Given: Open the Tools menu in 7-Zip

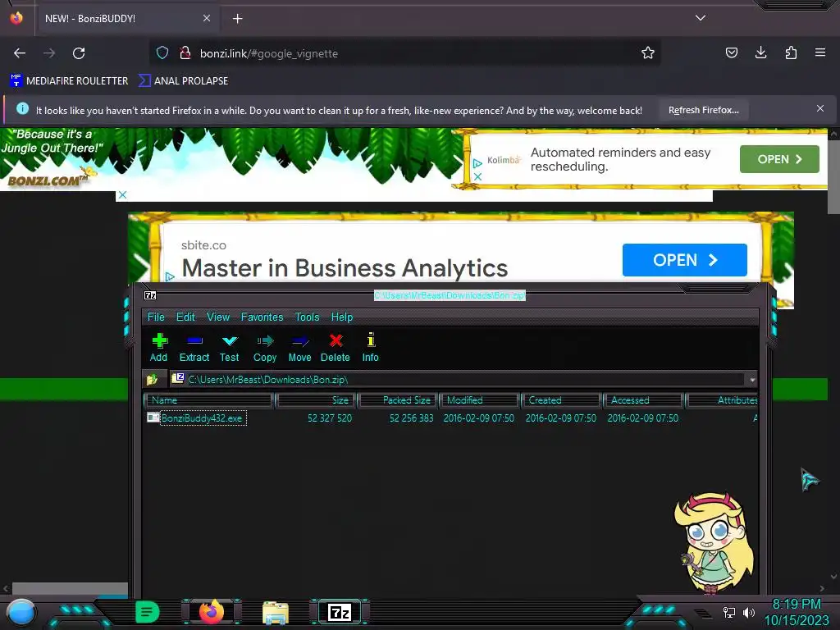Looking at the screenshot, I should (307, 317).
